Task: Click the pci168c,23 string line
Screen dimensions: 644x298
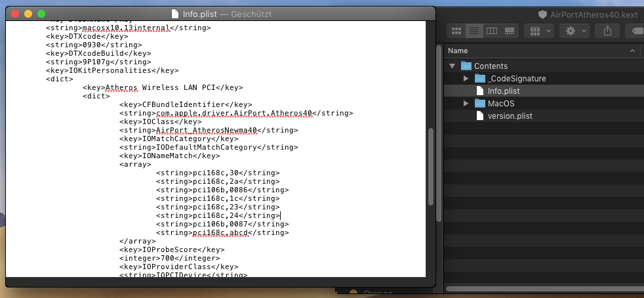Action: click(218, 207)
